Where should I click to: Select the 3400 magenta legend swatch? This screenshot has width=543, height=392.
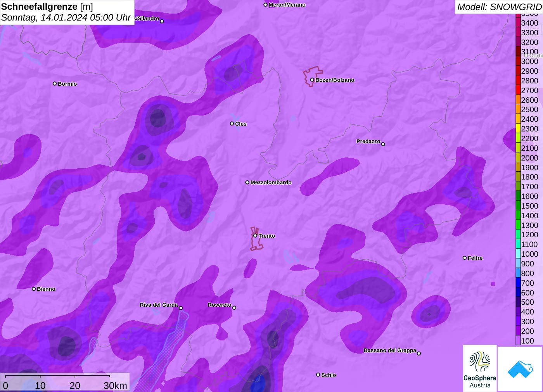click(x=518, y=22)
